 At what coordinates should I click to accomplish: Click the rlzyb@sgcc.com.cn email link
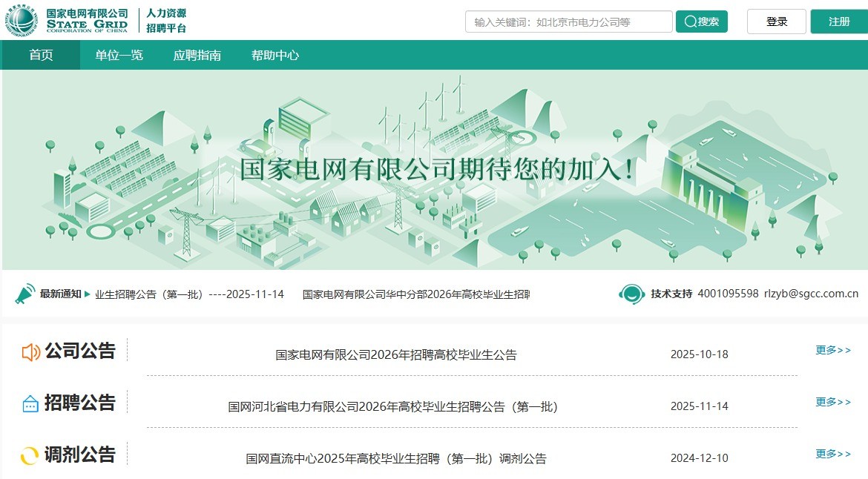click(x=810, y=294)
